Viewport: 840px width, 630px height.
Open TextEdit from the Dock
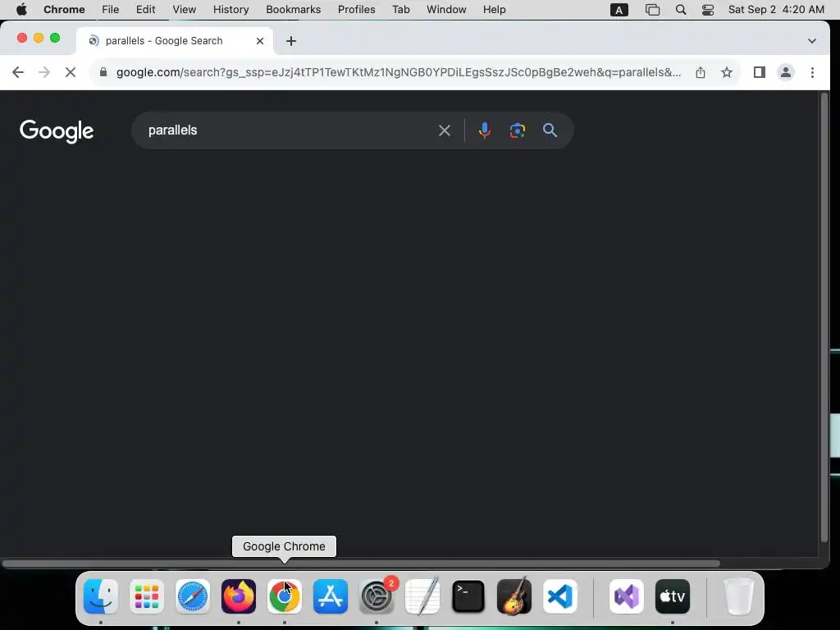422,596
